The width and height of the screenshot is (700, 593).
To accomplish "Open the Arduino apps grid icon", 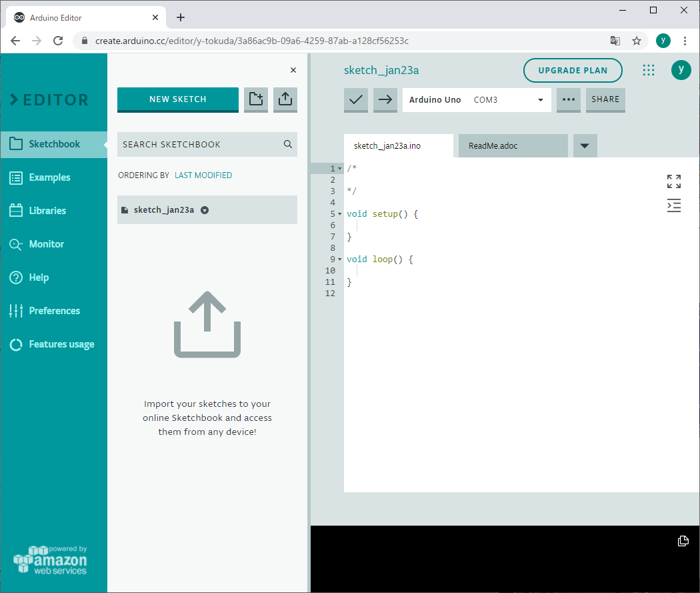I will pyautogui.click(x=649, y=70).
